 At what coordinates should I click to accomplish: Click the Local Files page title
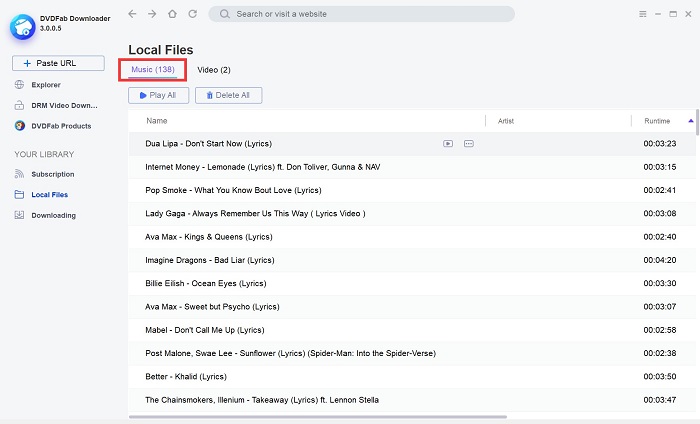pos(161,50)
